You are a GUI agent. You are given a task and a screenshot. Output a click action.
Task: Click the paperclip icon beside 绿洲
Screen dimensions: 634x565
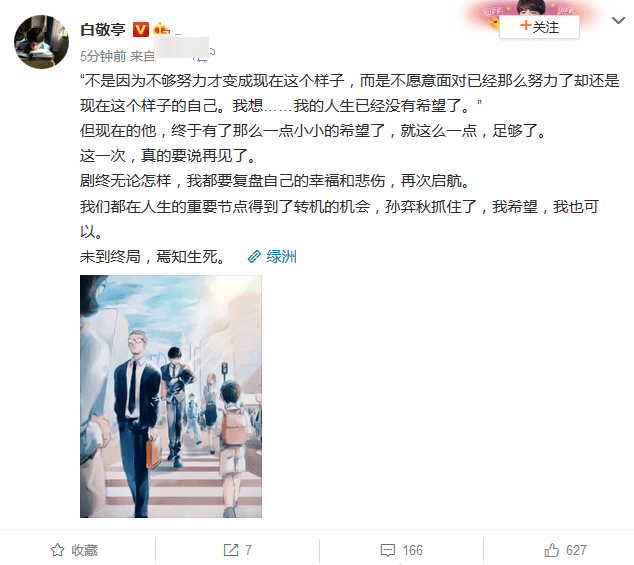254,257
